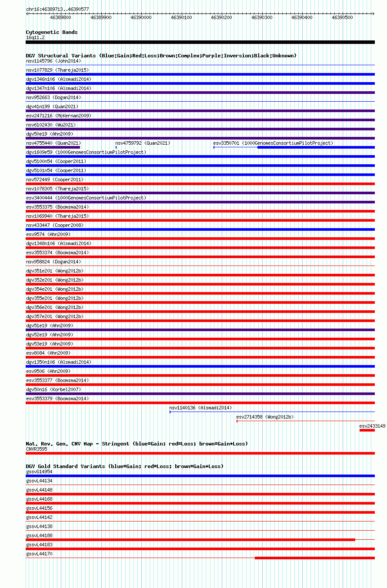The image size is (387, 588).
Task: Open the gssvL44148 variant
Action: pos(39,490)
